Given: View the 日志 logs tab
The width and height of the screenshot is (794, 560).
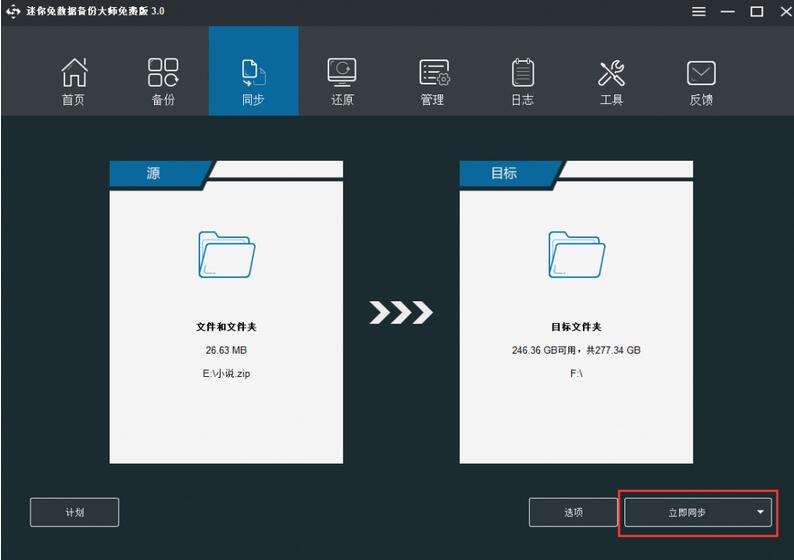Looking at the screenshot, I should tap(523, 81).
